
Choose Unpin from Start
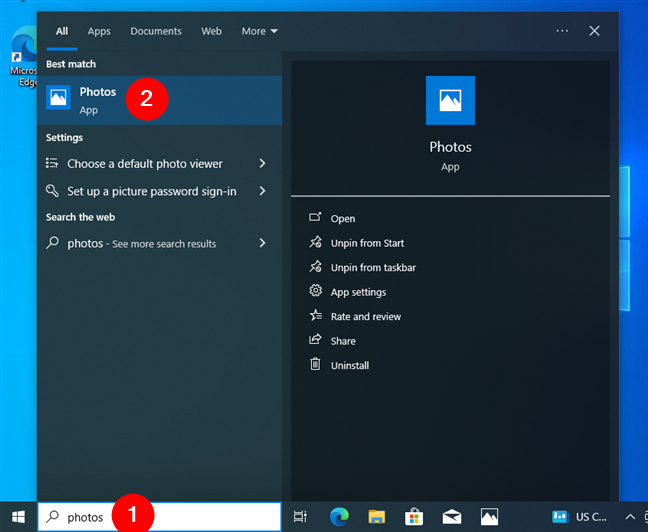(367, 243)
